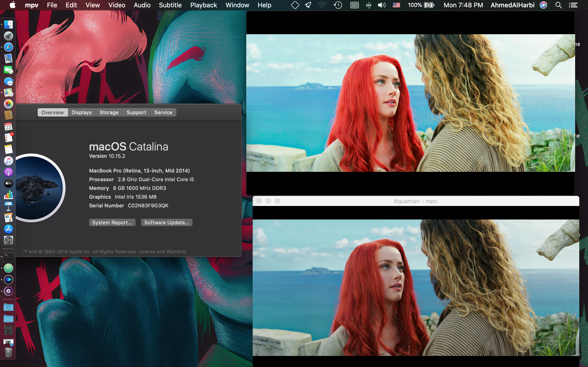Click the Software Update button
588x367 pixels.
[x=167, y=222]
